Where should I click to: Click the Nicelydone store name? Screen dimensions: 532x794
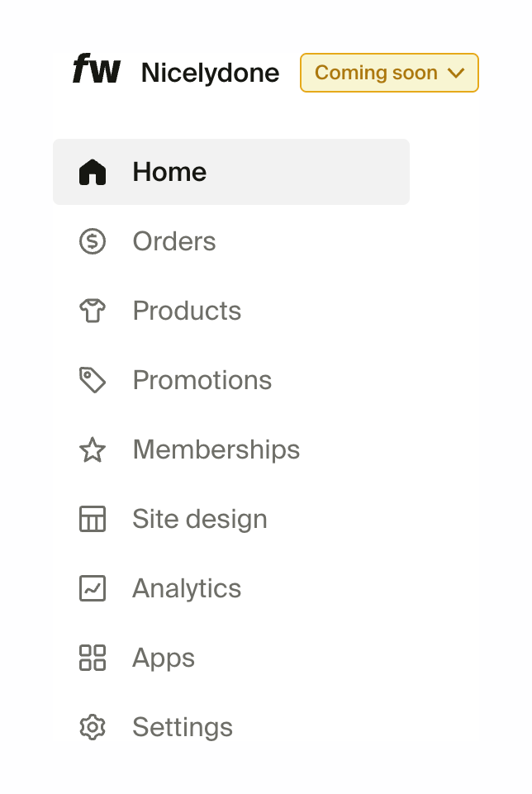tap(210, 73)
